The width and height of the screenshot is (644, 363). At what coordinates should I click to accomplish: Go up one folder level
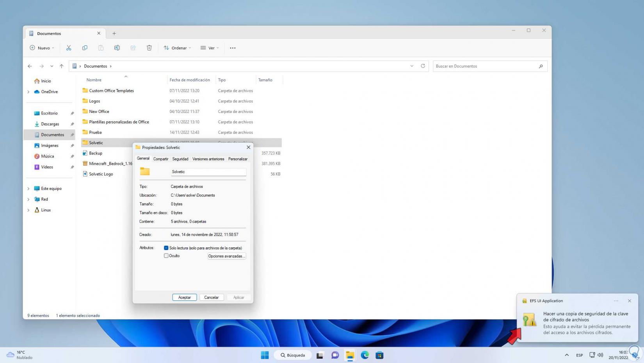point(62,66)
